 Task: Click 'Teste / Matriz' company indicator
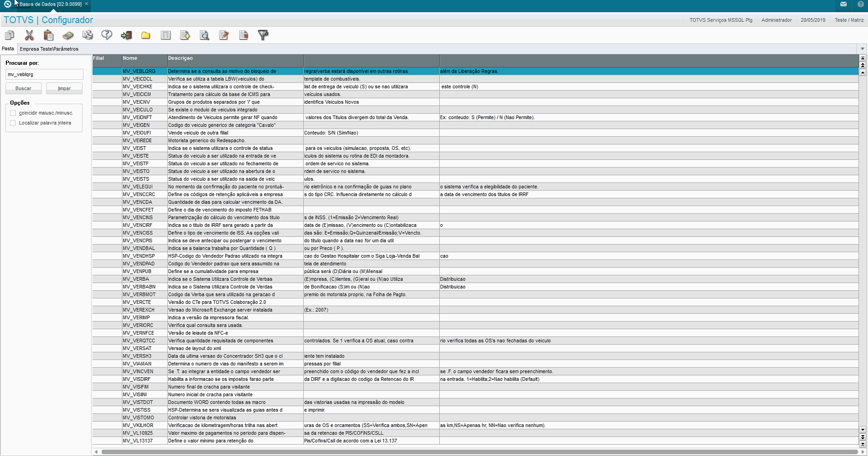849,20
